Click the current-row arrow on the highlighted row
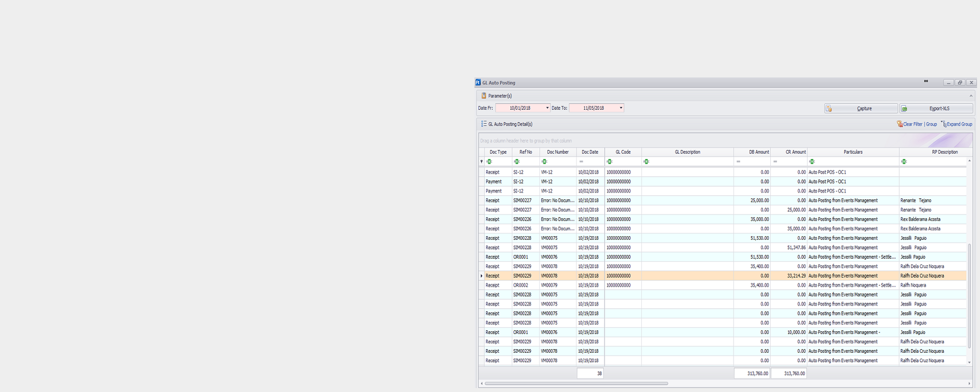The height and width of the screenshot is (392, 980). point(481,276)
